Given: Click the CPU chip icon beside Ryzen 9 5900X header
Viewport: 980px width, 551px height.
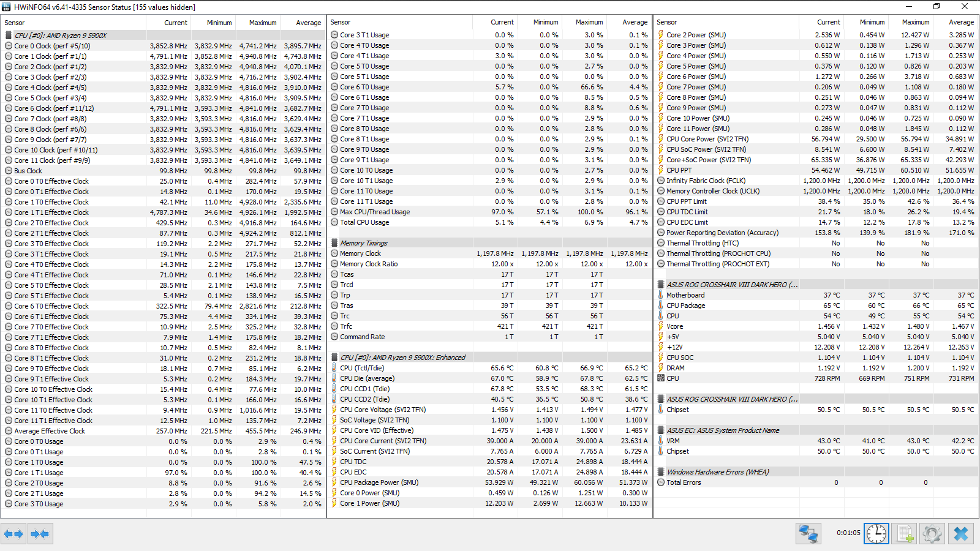Looking at the screenshot, I should click(x=9, y=36).
